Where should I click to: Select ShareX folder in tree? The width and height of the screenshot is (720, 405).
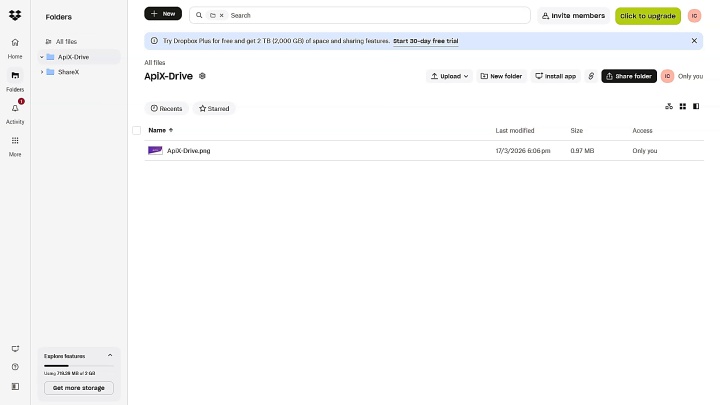point(68,72)
